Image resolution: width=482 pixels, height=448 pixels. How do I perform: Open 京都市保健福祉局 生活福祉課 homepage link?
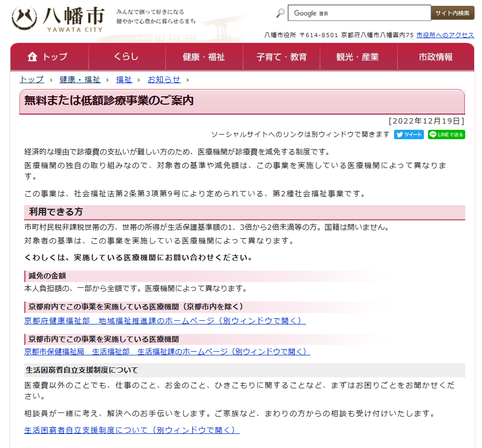(167, 352)
